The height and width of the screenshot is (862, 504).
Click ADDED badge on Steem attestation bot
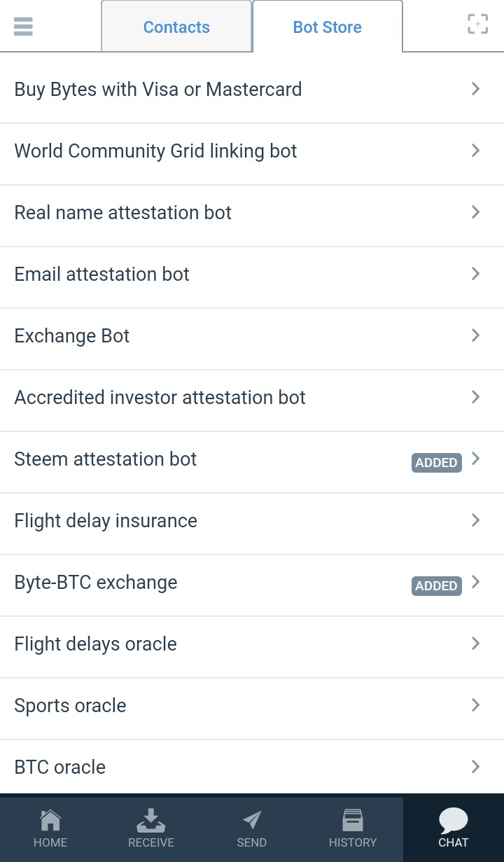[x=436, y=462]
